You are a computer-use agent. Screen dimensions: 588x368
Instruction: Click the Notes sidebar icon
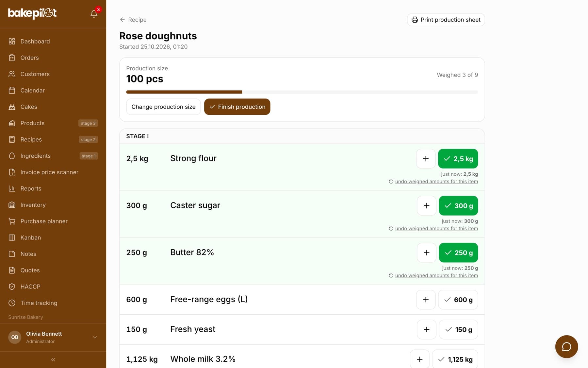12,254
